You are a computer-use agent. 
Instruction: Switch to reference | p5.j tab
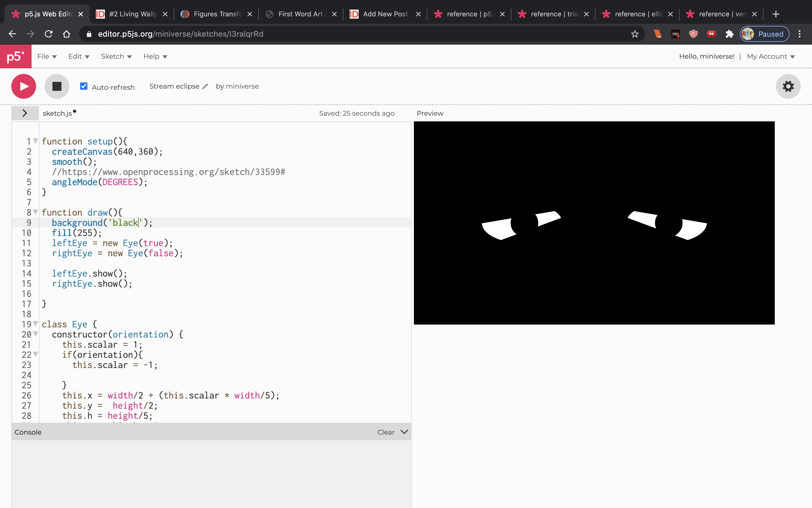[x=469, y=14]
